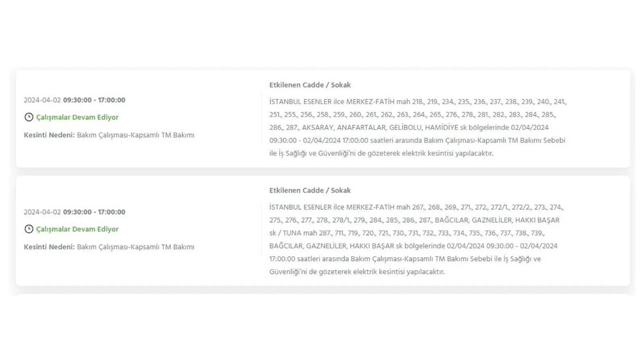Viewport: 644px width, 355px height.
Task: Click the MERKEZ-FATİH mah 218 address paragraph
Action: click(418, 127)
